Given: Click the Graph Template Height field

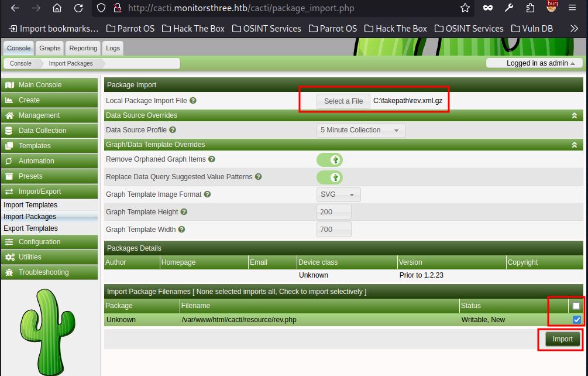Looking at the screenshot, I should tap(334, 212).
